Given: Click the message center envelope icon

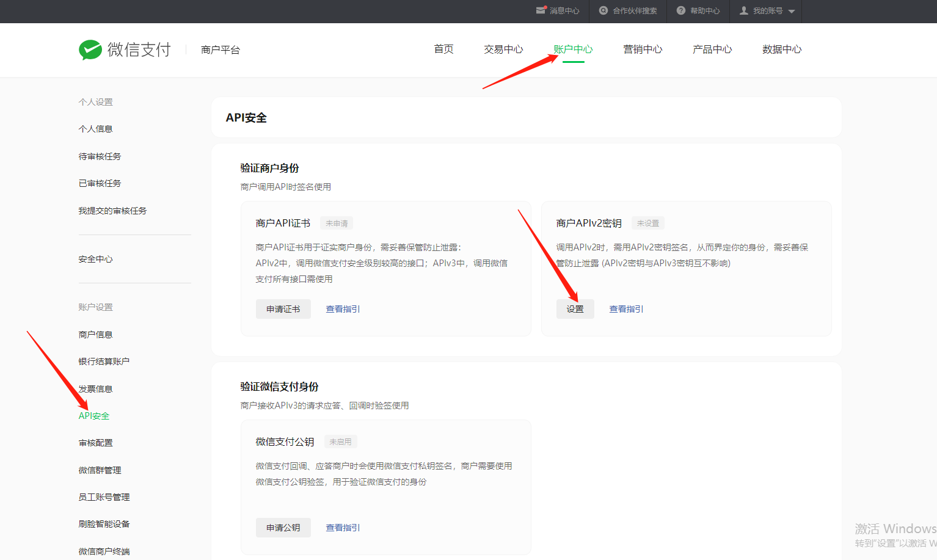Looking at the screenshot, I should point(541,10).
